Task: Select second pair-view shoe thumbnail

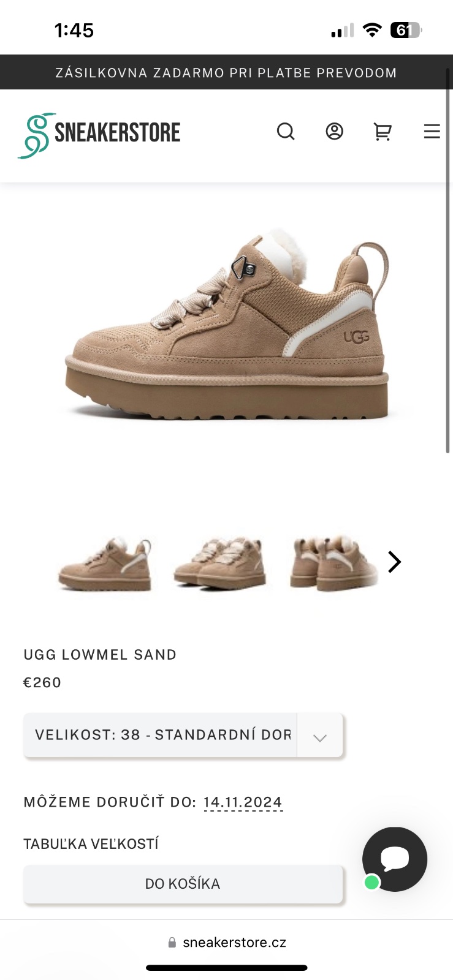Action: point(219,562)
